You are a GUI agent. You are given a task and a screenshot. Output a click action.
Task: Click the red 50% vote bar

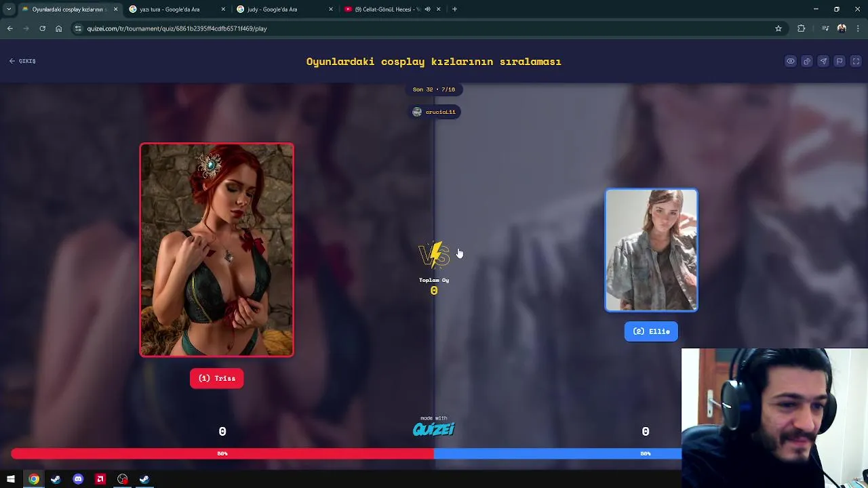(x=222, y=453)
